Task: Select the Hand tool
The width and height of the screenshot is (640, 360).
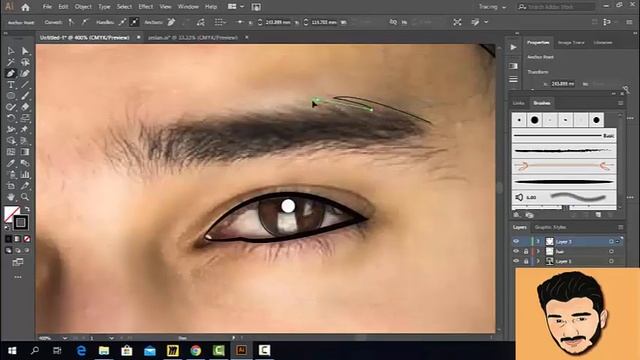Action: tap(11, 197)
